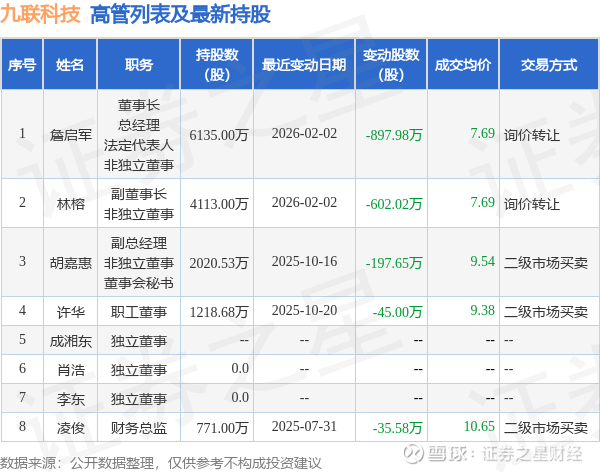The height and width of the screenshot is (472, 600).
Task: Click the 2025-10-20 date for 许华
Action: [304, 310]
